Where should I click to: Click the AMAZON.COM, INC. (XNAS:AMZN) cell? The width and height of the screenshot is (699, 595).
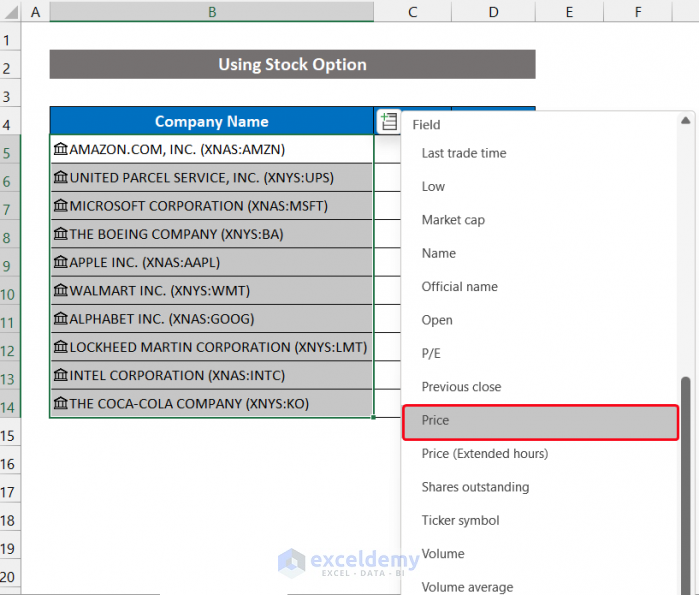pyautogui.click(x=212, y=149)
